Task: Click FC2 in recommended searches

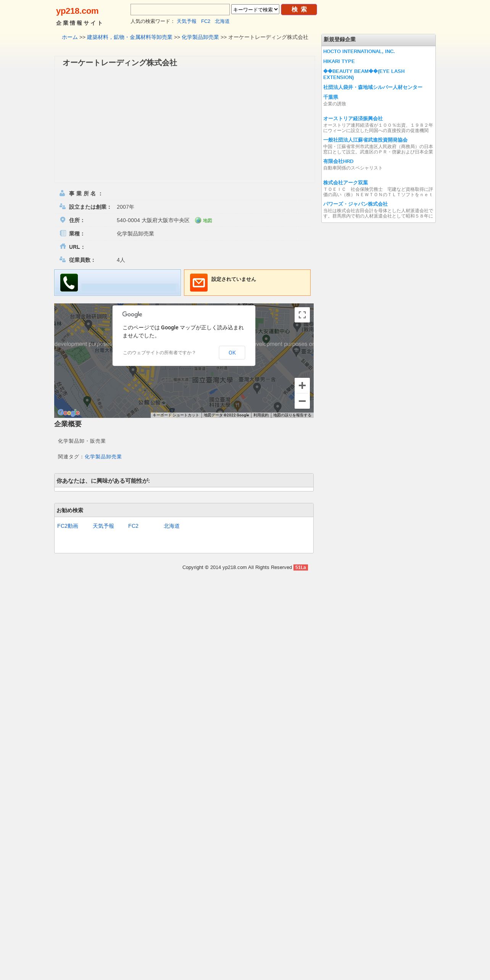Action: [133, 526]
